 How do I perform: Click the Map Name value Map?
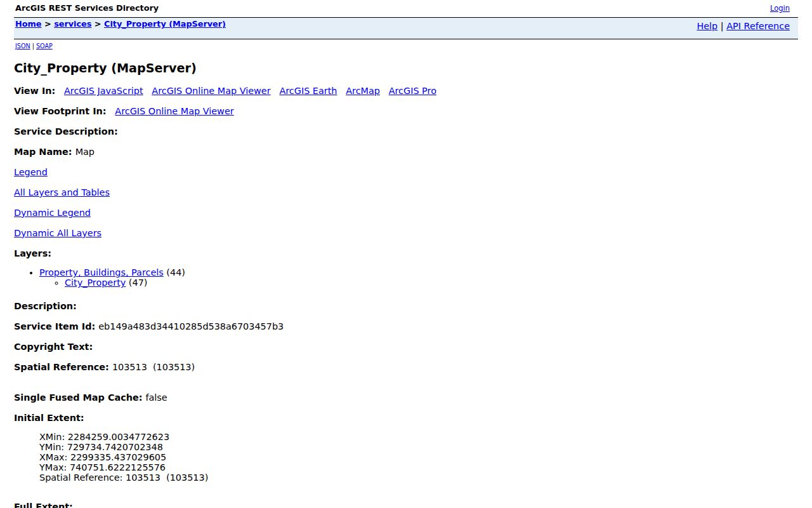(x=84, y=152)
